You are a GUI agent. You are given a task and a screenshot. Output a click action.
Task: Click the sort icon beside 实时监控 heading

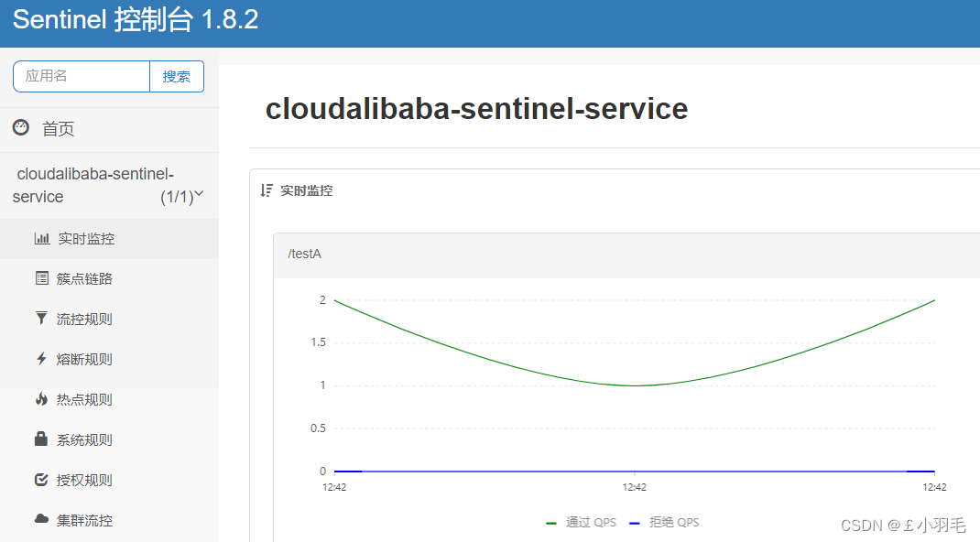point(267,190)
